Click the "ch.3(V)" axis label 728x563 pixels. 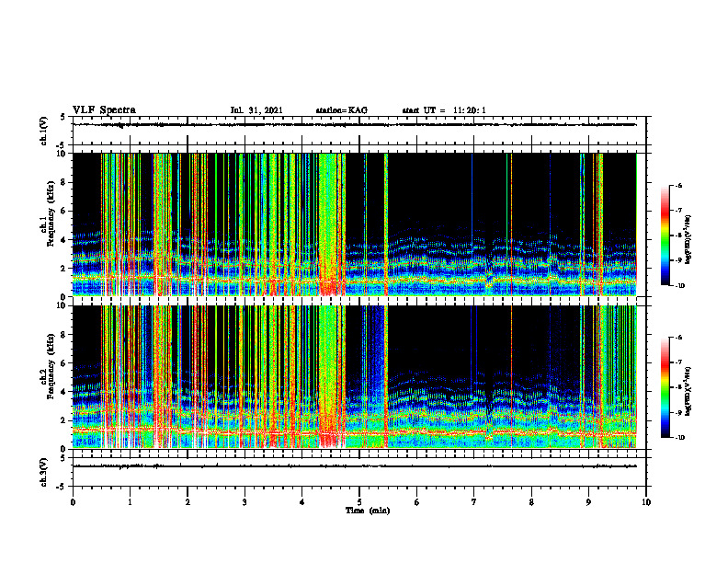(x=43, y=472)
